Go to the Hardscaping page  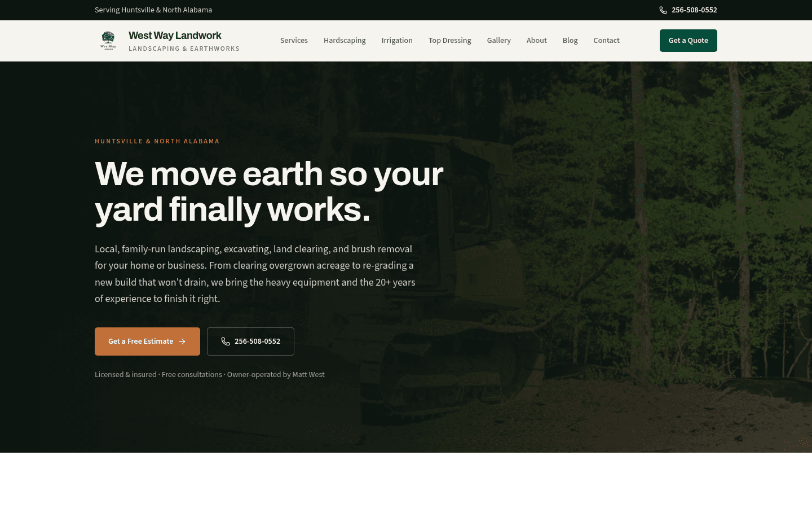pyautogui.click(x=345, y=41)
